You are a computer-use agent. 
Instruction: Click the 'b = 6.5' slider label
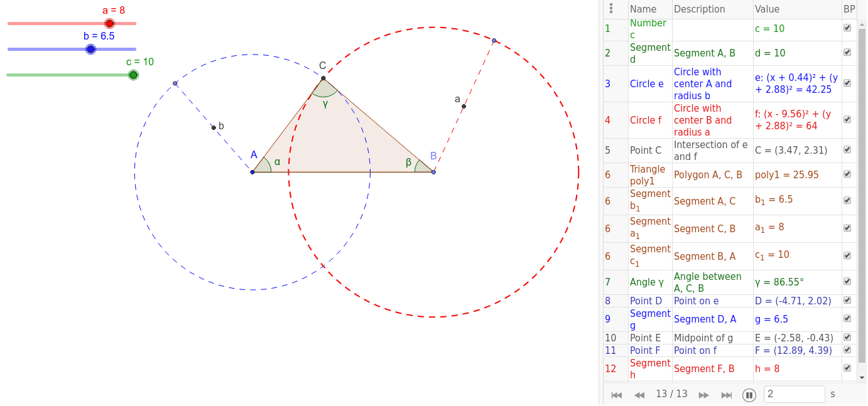pyautogui.click(x=99, y=36)
